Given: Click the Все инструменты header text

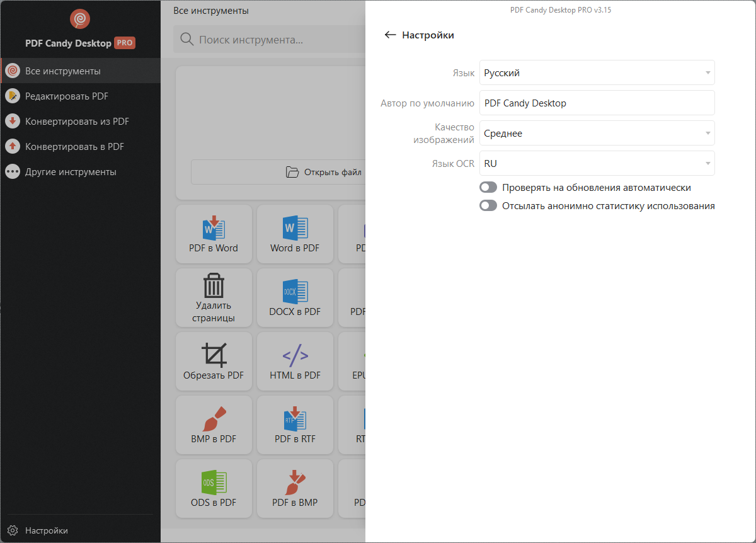Looking at the screenshot, I should (211, 11).
